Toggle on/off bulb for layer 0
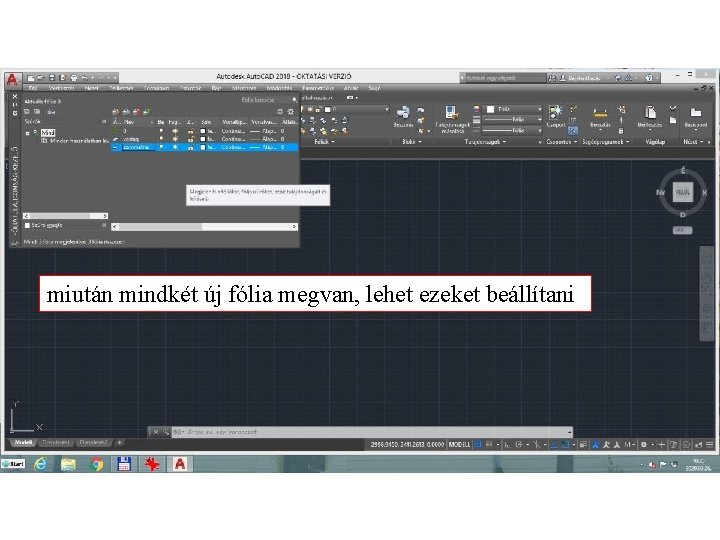Viewport: 720px width, 540px height. (161, 131)
